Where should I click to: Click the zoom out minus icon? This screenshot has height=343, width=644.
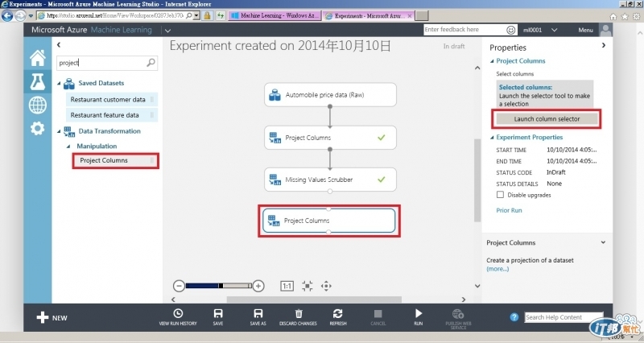(179, 286)
